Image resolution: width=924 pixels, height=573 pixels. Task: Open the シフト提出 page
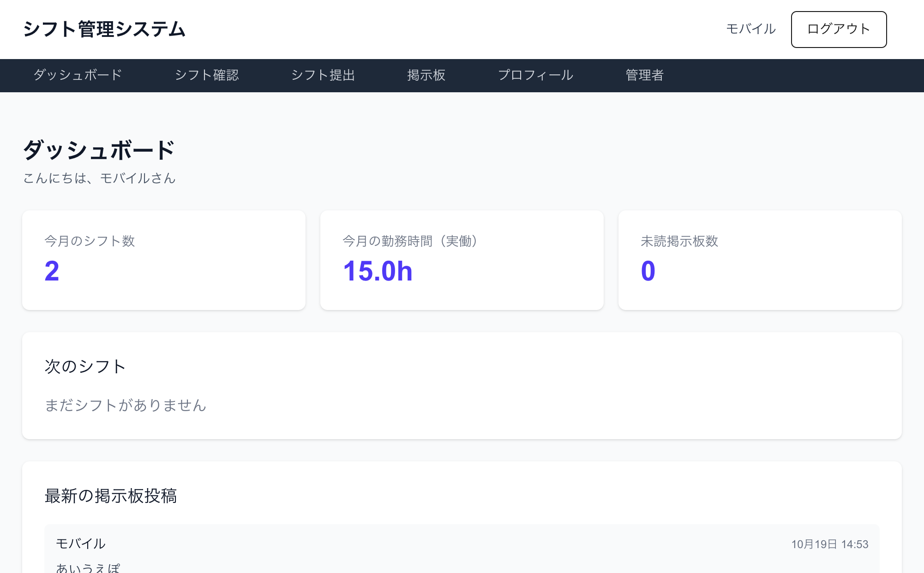coord(323,75)
